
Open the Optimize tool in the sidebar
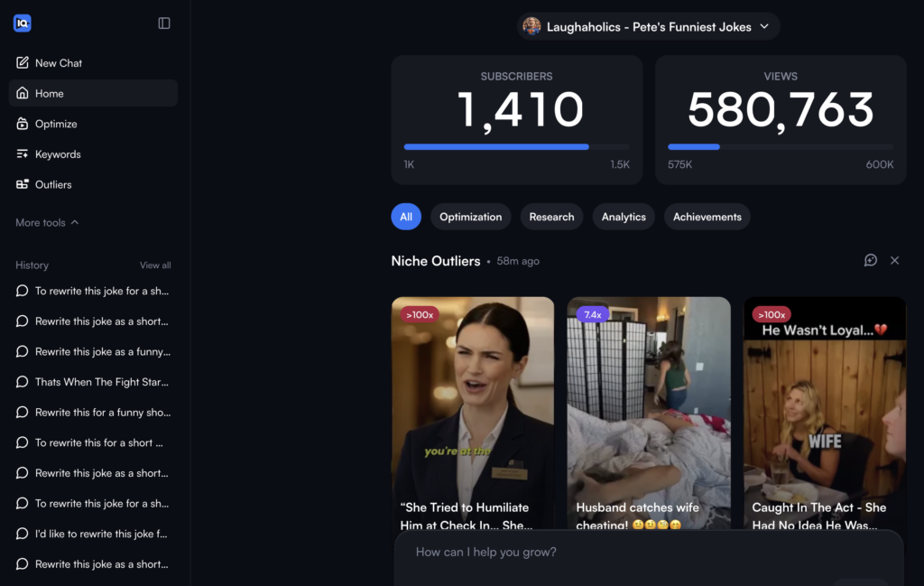pyautogui.click(x=58, y=123)
